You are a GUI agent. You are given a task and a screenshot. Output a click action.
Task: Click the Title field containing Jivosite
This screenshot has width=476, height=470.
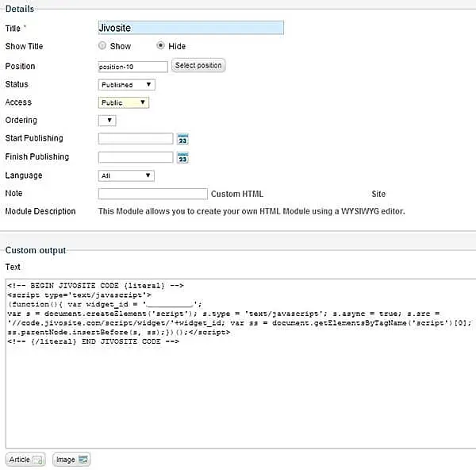coord(190,28)
